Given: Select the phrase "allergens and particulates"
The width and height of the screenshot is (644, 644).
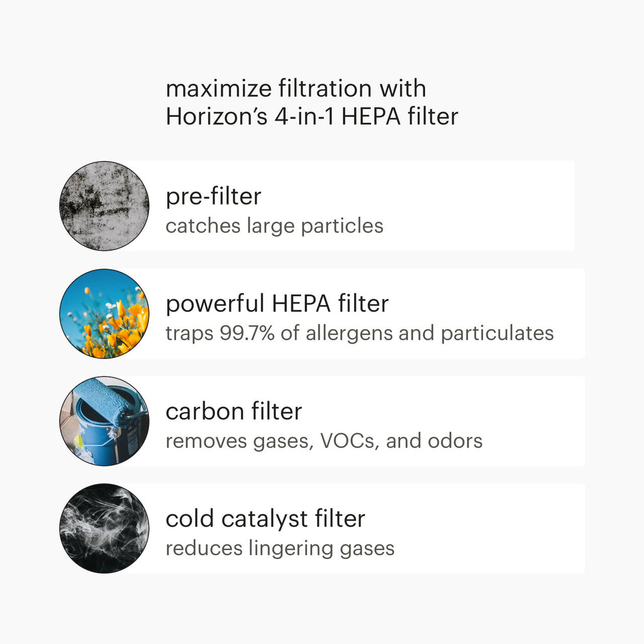Looking at the screenshot, I should [430, 333].
